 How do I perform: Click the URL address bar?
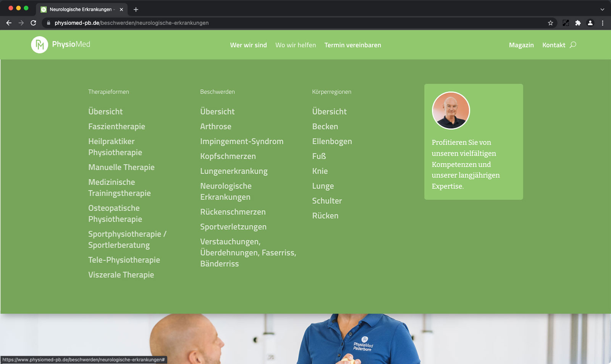[x=267, y=23]
